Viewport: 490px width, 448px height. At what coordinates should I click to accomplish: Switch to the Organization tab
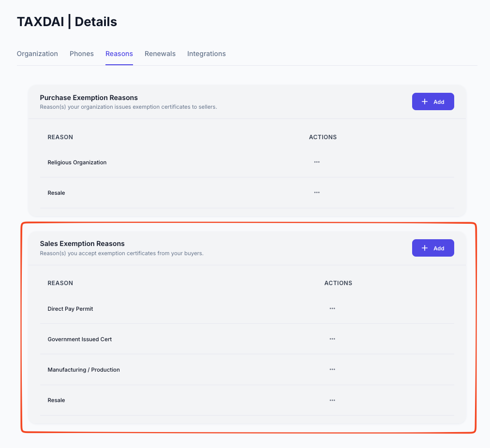tap(37, 54)
